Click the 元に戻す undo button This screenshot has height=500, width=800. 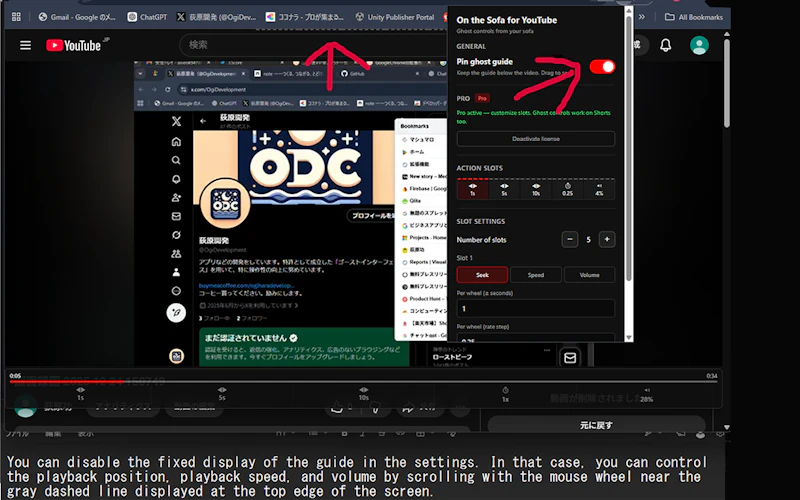[596, 424]
